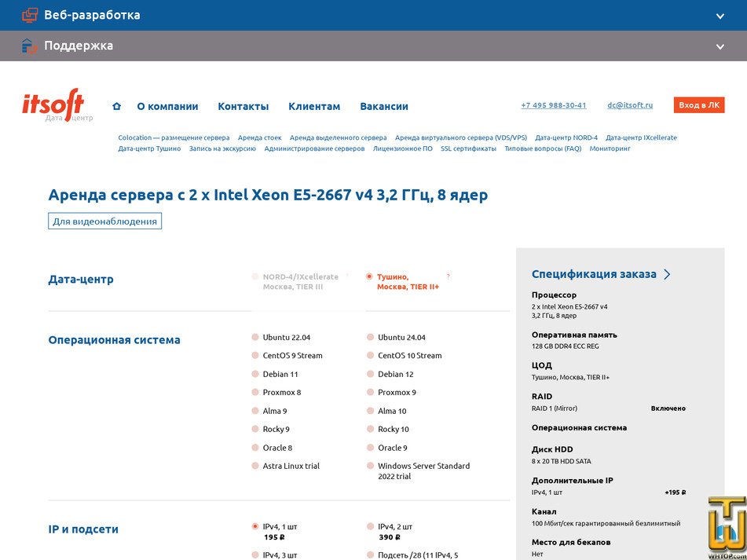Click 100 Мбит/сек гарантированный безлимитный text
Viewport: 747px width, 560px height.
606,523
